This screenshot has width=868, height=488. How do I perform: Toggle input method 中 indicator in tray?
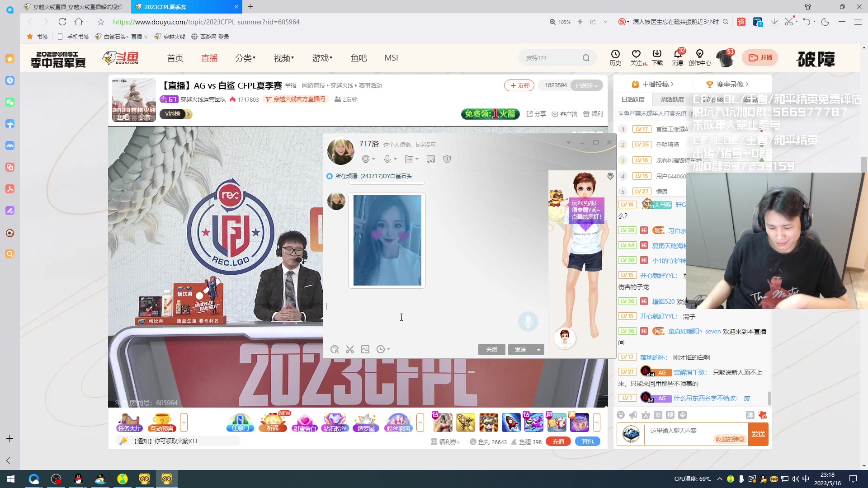pyautogui.click(x=806, y=479)
